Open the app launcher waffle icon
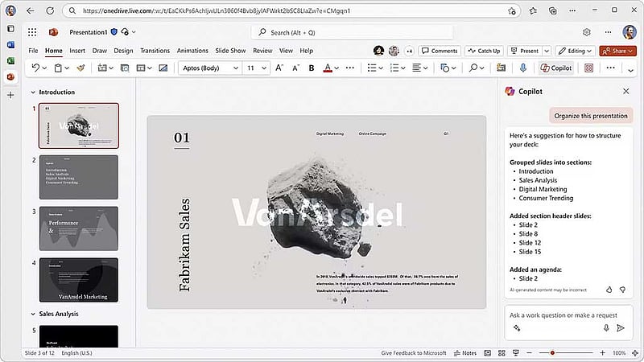Screen dimensions: 644x362 tap(32, 32)
